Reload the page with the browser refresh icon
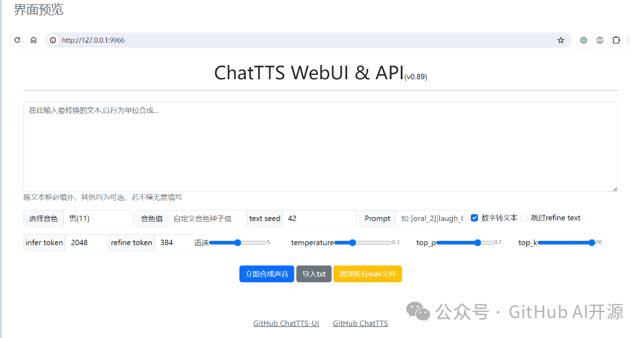Screen dimensions: 644x338 tap(17, 40)
